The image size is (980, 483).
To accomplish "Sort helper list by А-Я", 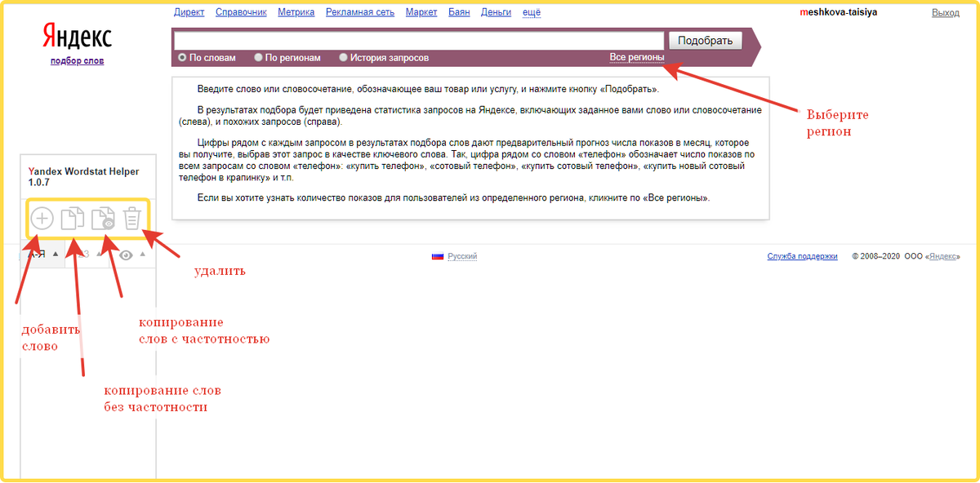I will click(42, 255).
